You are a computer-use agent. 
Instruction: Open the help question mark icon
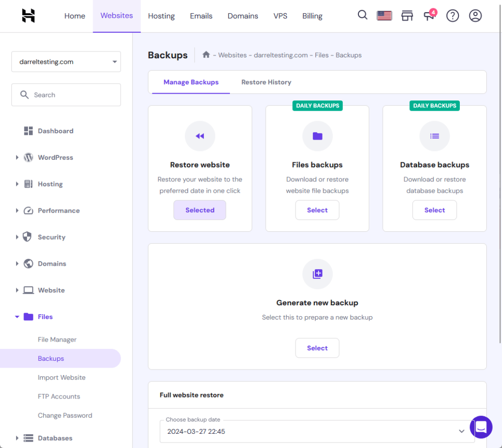pos(452,16)
